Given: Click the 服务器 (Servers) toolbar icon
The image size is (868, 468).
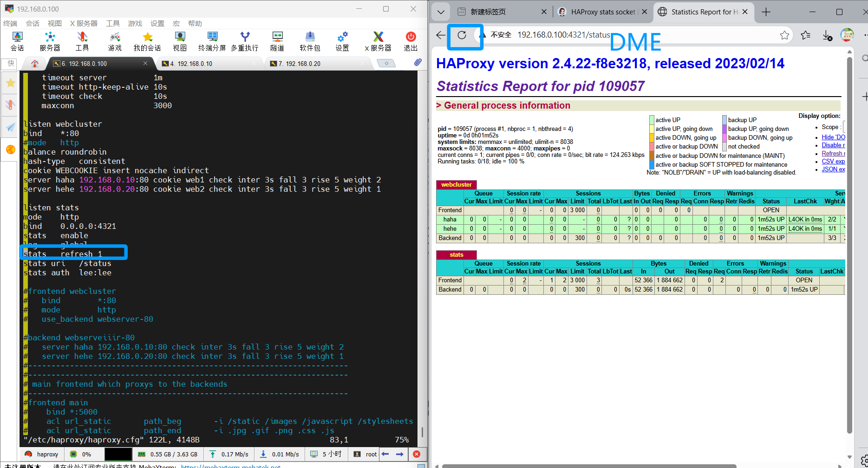Looking at the screenshot, I should click(x=50, y=41).
